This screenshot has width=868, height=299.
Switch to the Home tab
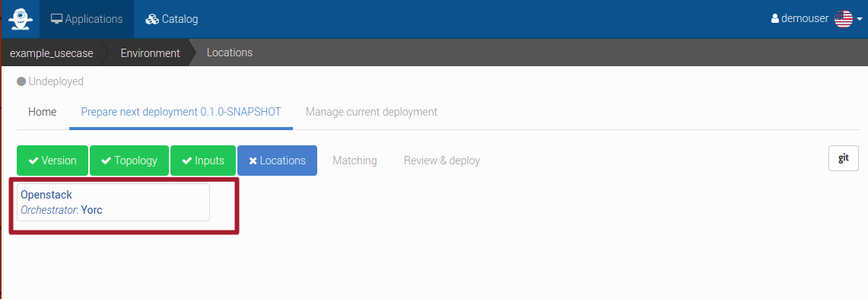coord(43,112)
